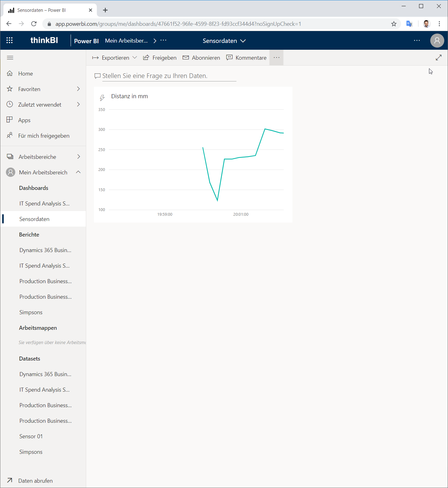Click the Google Translate extension icon
This screenshot has width=448, height=488.
(409, 24)
